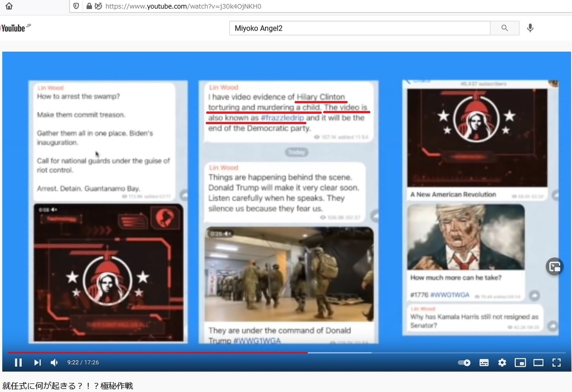Viewport: 572px width, 392px height.
Task: Go to the YouTube home logo
Action: tap(15, 28)
